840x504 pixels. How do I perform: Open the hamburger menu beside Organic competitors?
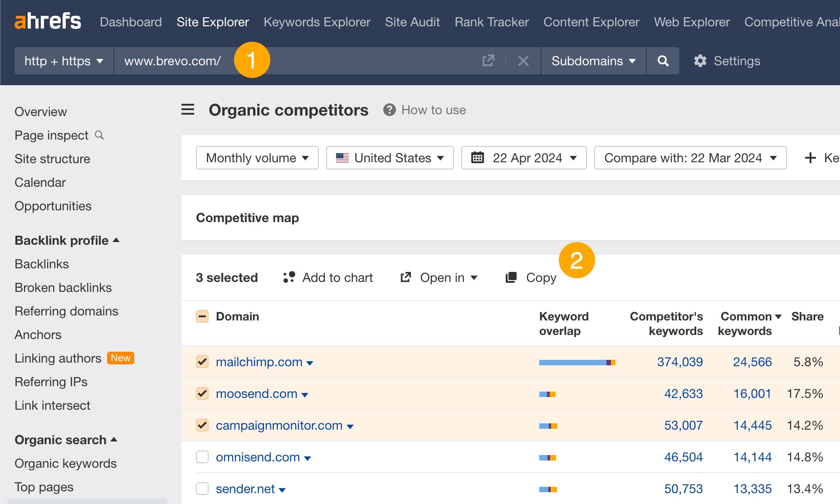click(187, 109)
